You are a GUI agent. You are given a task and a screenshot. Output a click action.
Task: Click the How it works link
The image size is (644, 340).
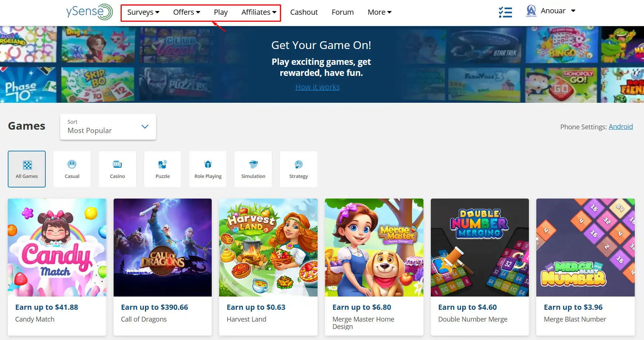tap(317, 87)
